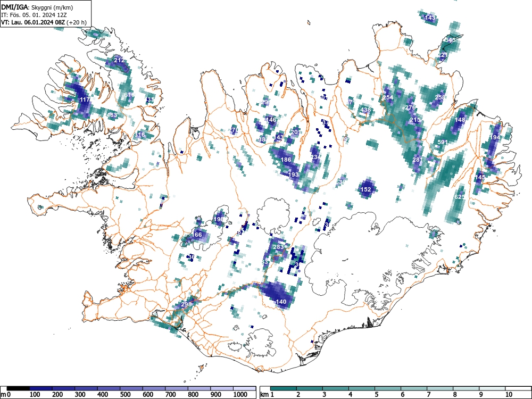Click the map label 316
Screen dimensions: 532x399
[139, 135]
